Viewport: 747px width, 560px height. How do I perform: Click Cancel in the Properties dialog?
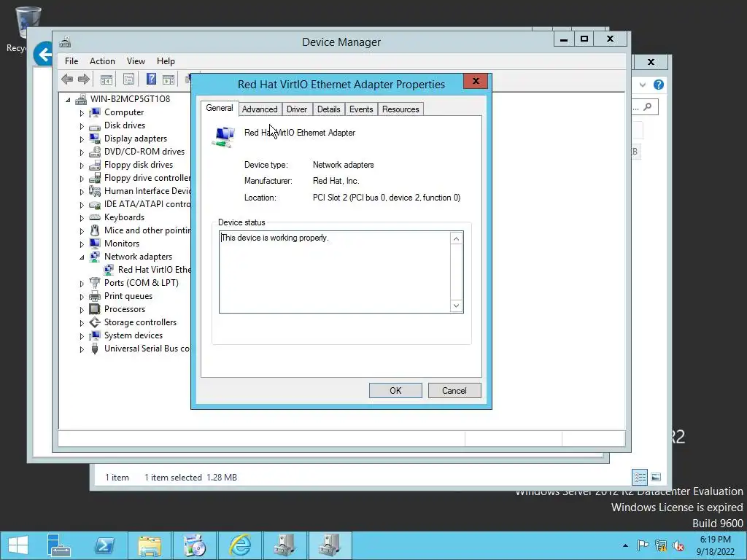pyautogui.click(x=454, y=391)
